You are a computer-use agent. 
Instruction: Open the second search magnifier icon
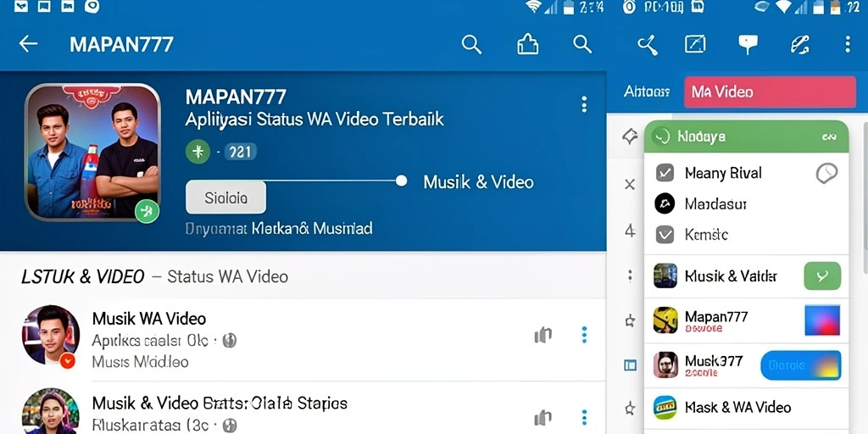(582, 44)
